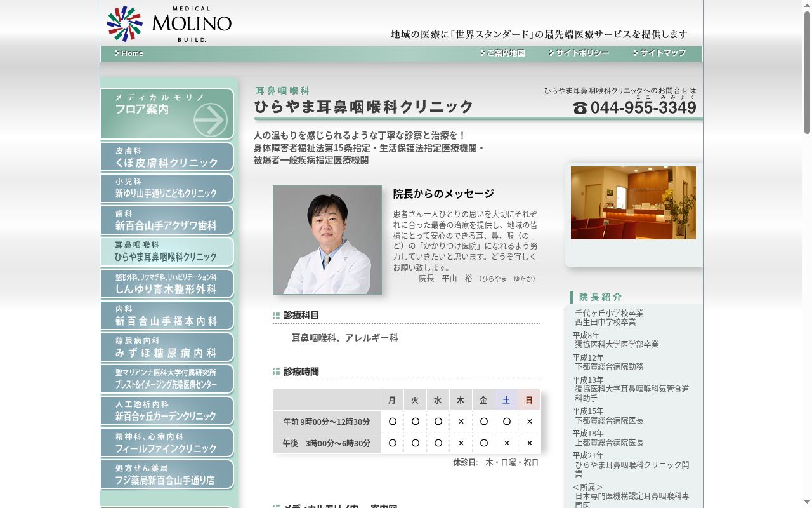The width and height of the screenshot is (812, 508).
Task: Click the telephone icon beside 044-955-3349
Action: tap(580, 108)
